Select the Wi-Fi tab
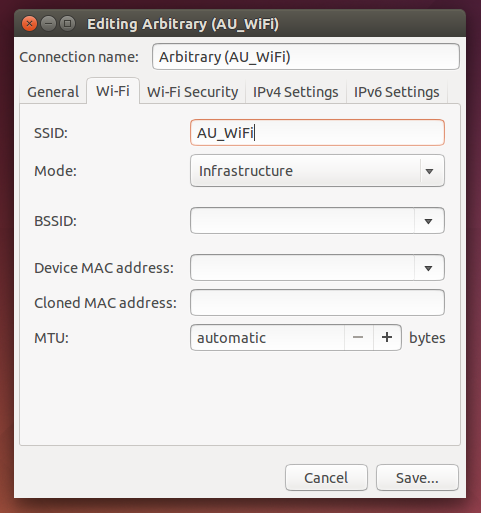Viewport: 481px width, 513px height. [113, 91]
